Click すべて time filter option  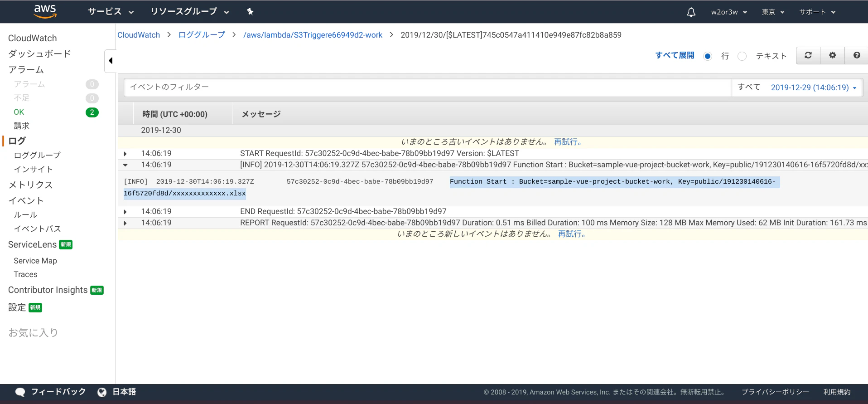[x=749, y=87]
